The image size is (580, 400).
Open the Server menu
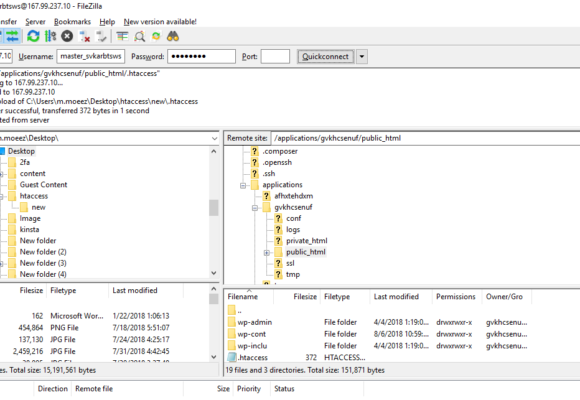click(x=35, y=22)
